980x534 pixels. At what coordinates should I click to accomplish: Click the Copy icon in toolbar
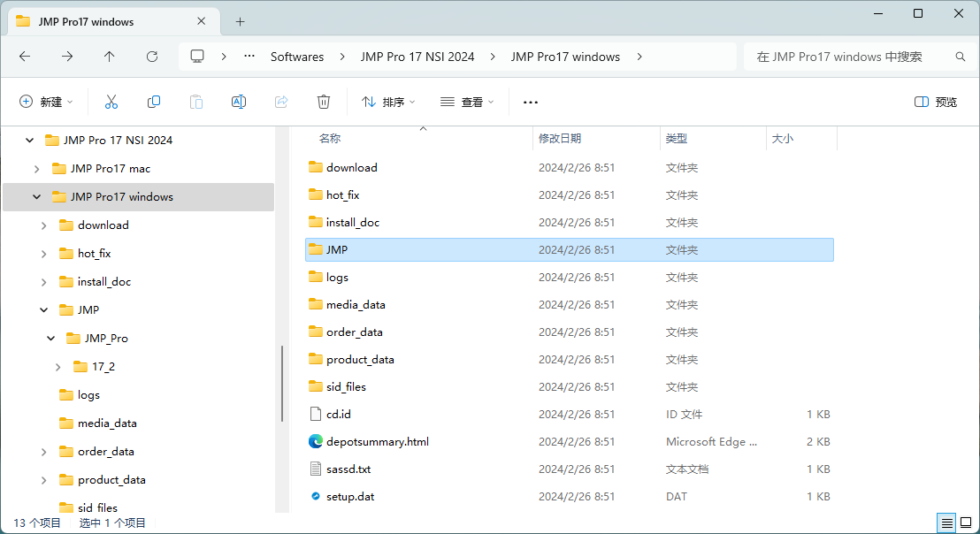coord(154,102)
